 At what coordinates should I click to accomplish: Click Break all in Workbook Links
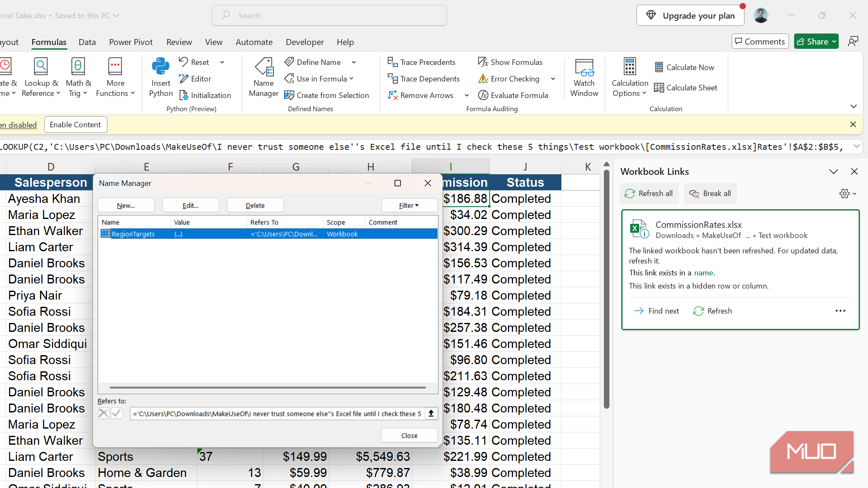click(710, 194)
